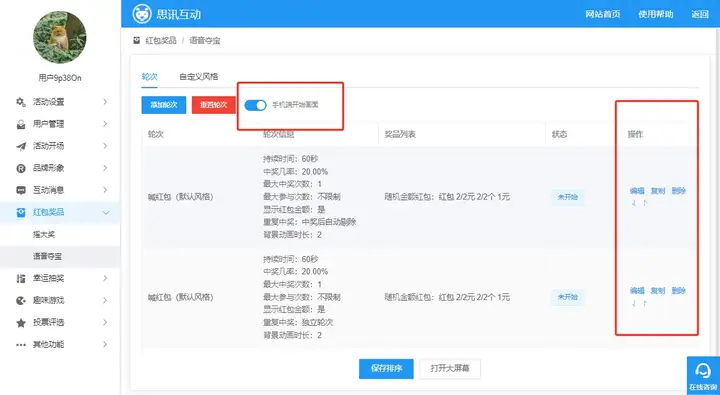Expand the 活动开场 chevron
The image size is (720, 395).
tap(105, 146)
